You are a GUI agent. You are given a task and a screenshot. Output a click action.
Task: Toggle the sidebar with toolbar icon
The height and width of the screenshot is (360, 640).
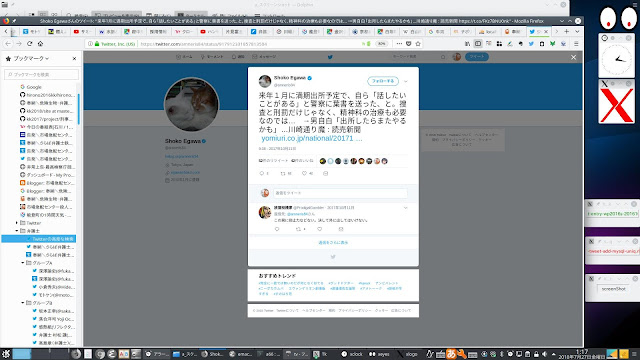[478, 44]
